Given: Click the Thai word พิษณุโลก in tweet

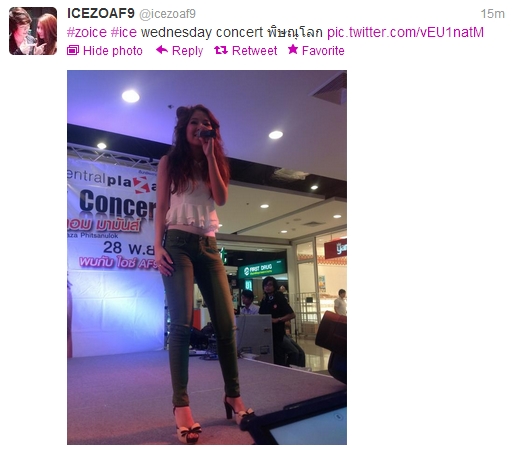Looking at the screenshot, I should 295,32.
